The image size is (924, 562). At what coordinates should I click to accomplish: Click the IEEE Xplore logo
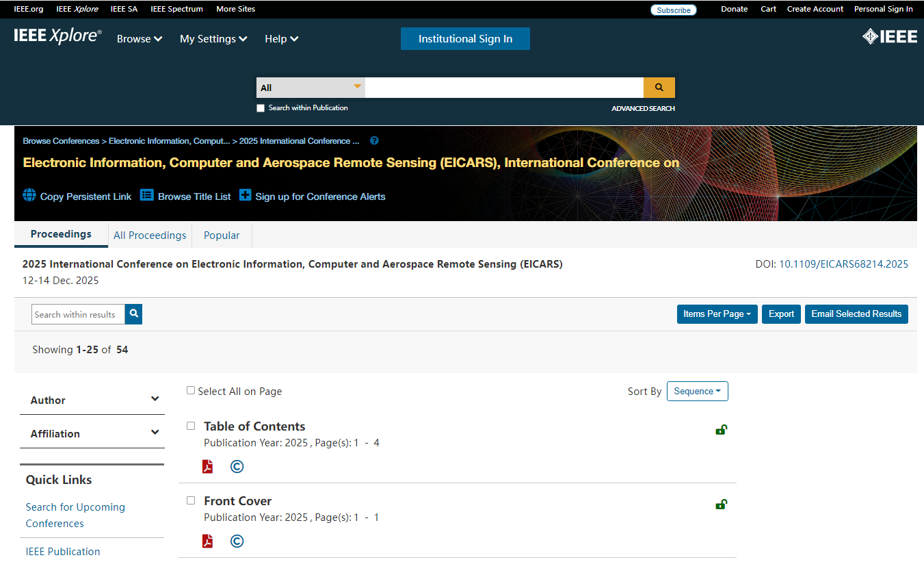[57, 37]
